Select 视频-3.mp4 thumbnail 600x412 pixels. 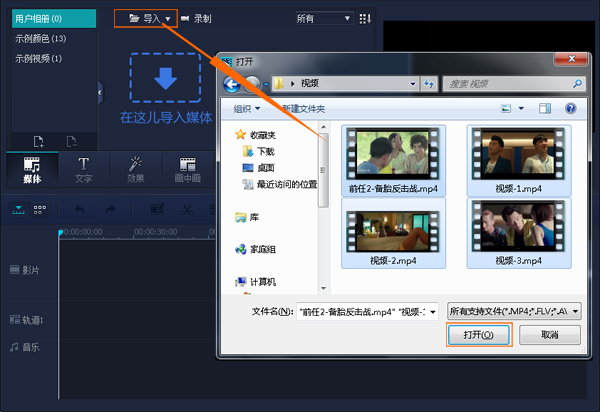click(x=518, y=233)
